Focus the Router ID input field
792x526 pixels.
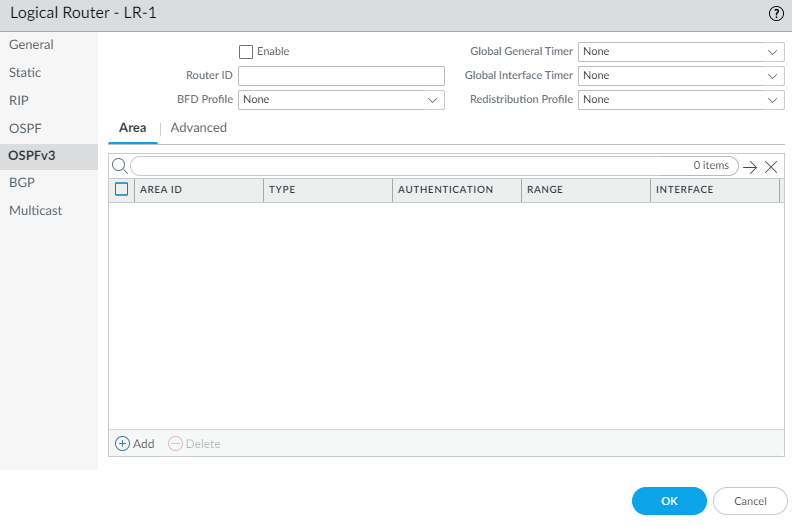tap(341, 76)
